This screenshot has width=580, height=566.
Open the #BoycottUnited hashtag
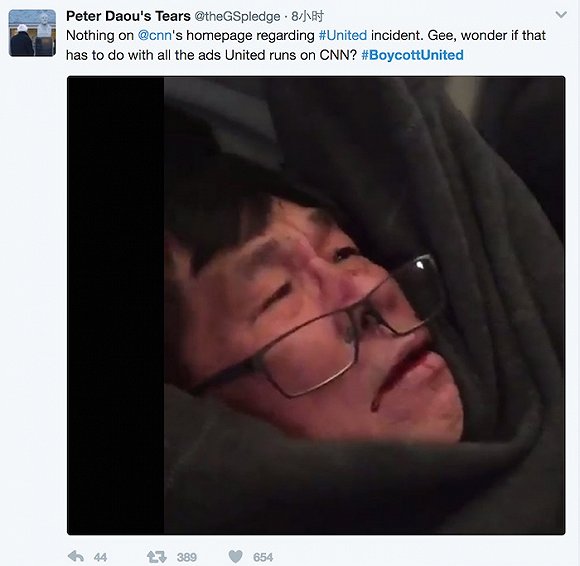(x=412, y=55)
